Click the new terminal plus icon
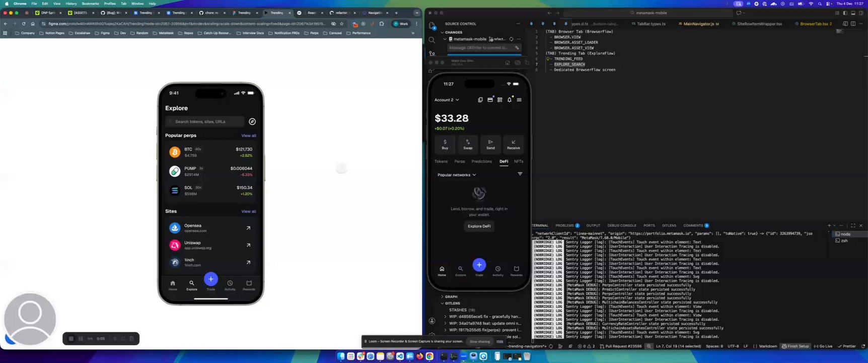Screen dimensions: 868x363 coord(829,225)
